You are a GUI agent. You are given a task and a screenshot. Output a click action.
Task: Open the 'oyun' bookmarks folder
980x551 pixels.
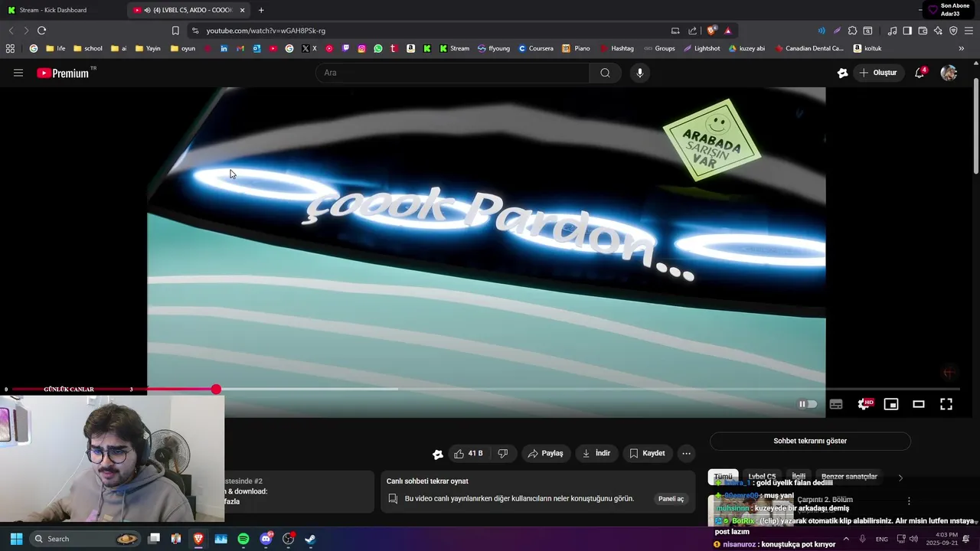183,48
